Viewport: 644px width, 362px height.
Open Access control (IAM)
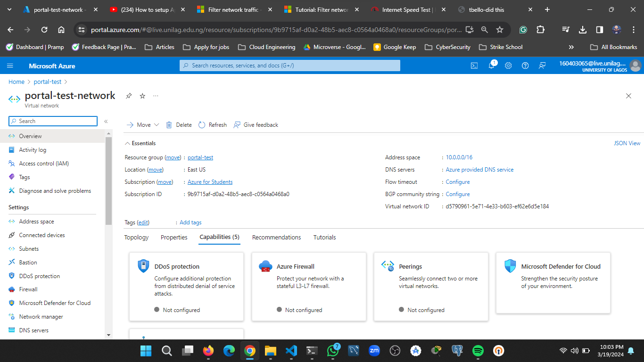(44, 164)
